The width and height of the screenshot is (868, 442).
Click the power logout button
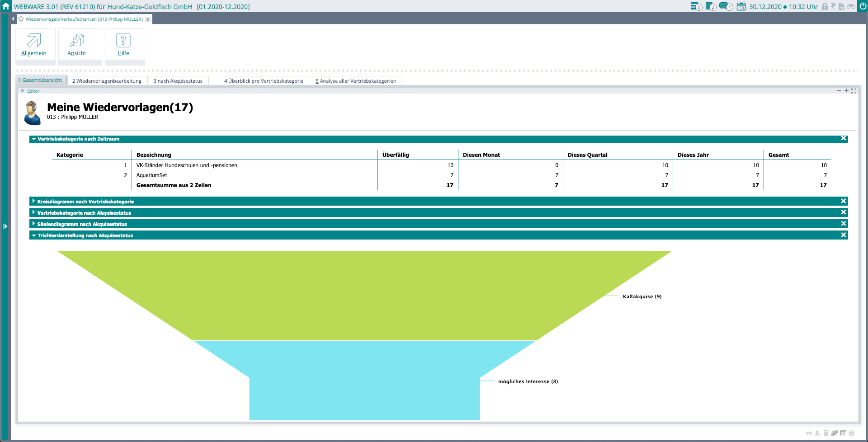tap(863, 6)
